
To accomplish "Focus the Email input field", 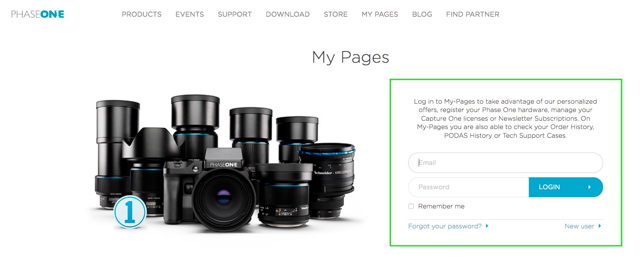I will 505,163.
